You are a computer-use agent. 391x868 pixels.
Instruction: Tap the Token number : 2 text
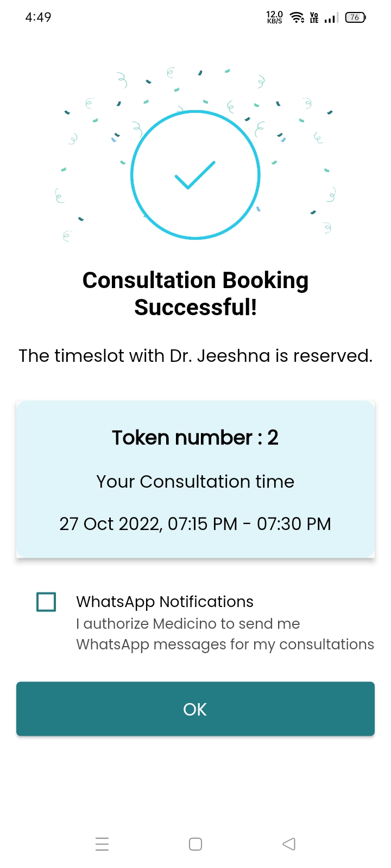195,437
